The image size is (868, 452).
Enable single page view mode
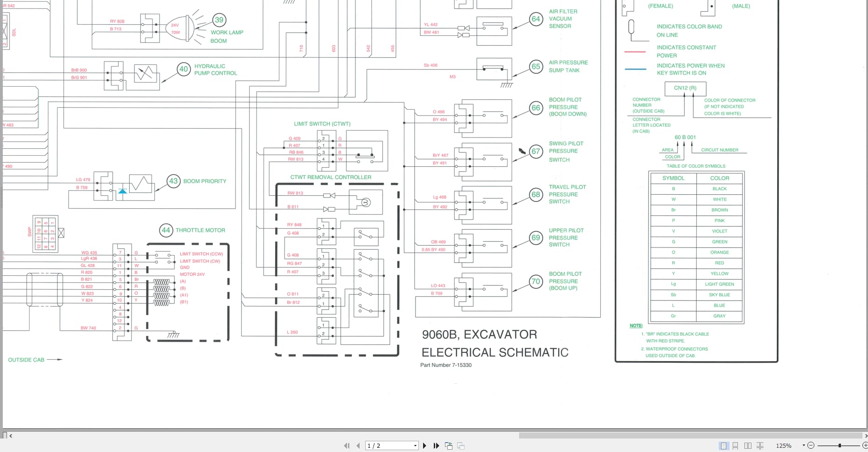(x=724, y=445)
